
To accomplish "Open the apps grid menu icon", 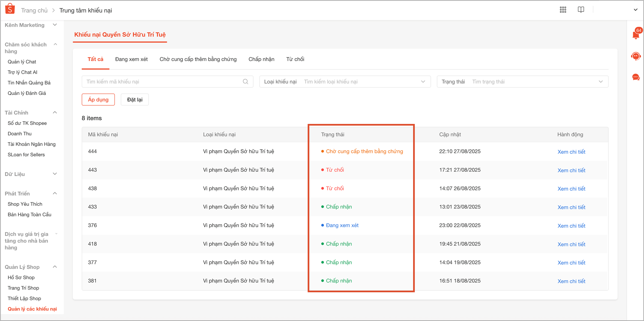I will point(563,10).
